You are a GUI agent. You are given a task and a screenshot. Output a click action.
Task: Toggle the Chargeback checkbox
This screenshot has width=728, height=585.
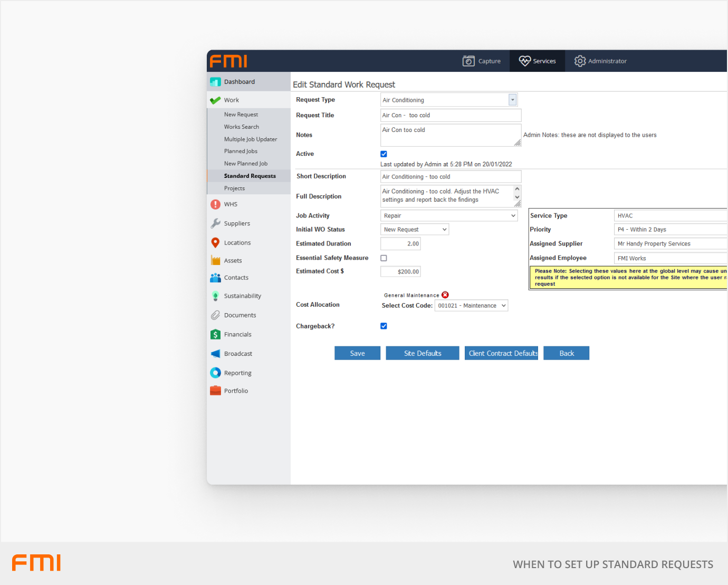pyautogui.click(x=384, y=326)
